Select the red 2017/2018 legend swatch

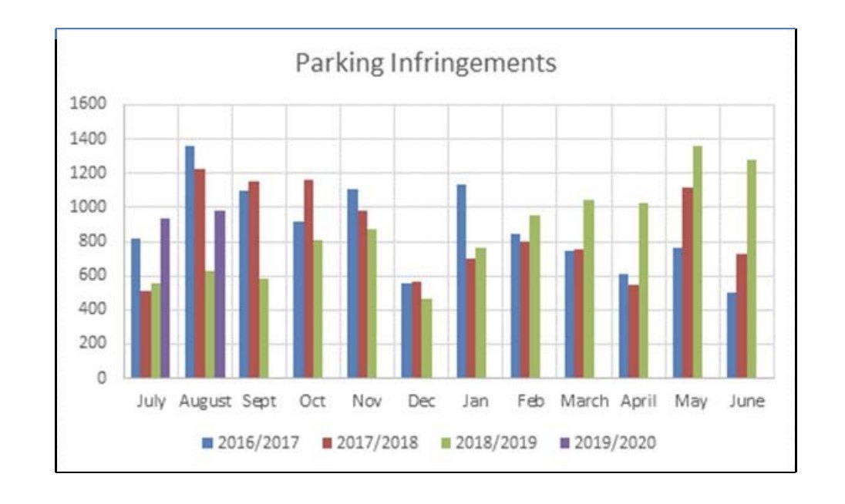327,443
